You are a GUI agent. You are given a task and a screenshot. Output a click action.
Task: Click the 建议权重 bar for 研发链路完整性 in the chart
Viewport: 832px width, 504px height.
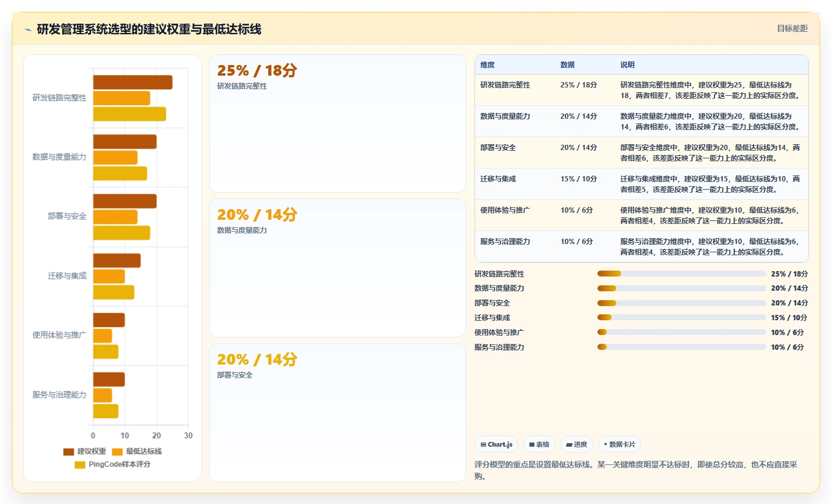pos(133,83)
